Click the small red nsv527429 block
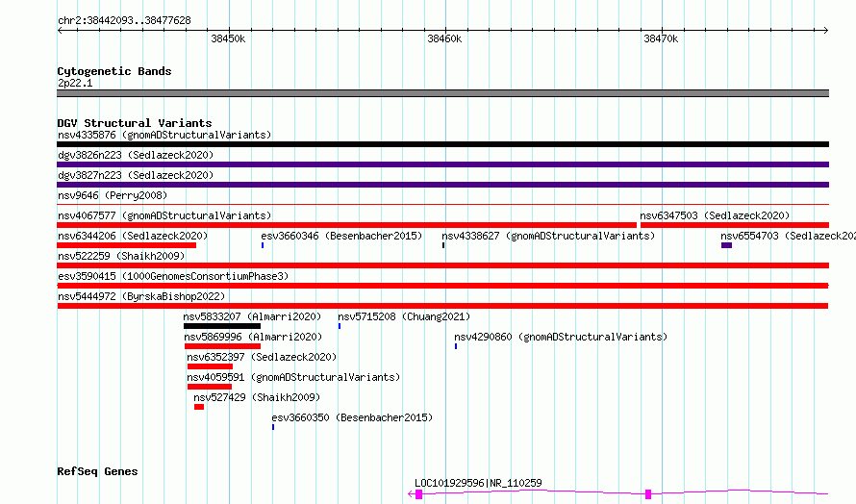The width and height of the screenshot is (856, 504). point(199,407)
